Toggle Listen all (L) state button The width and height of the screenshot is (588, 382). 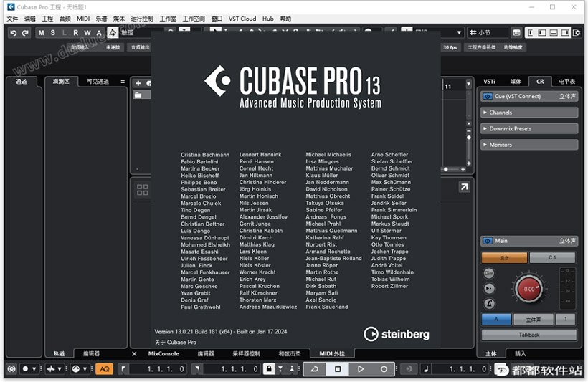click(x=65, y=33)
